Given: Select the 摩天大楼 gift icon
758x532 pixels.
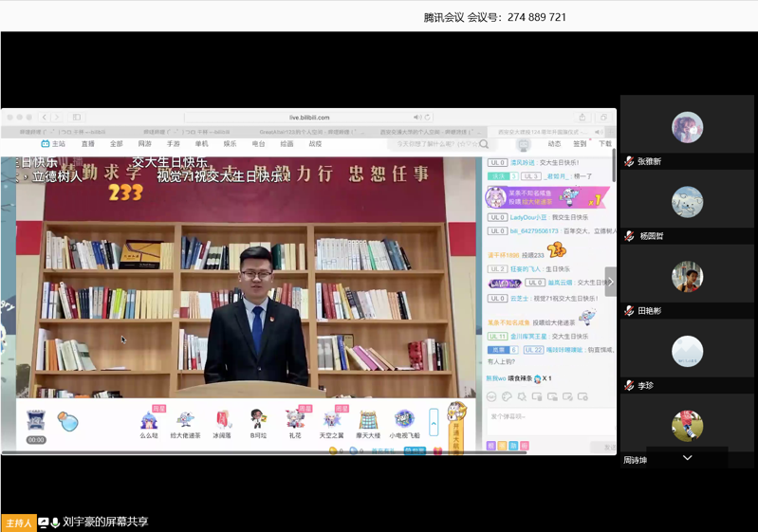Looking at the screenshot, I should click(x=368, y=419).
